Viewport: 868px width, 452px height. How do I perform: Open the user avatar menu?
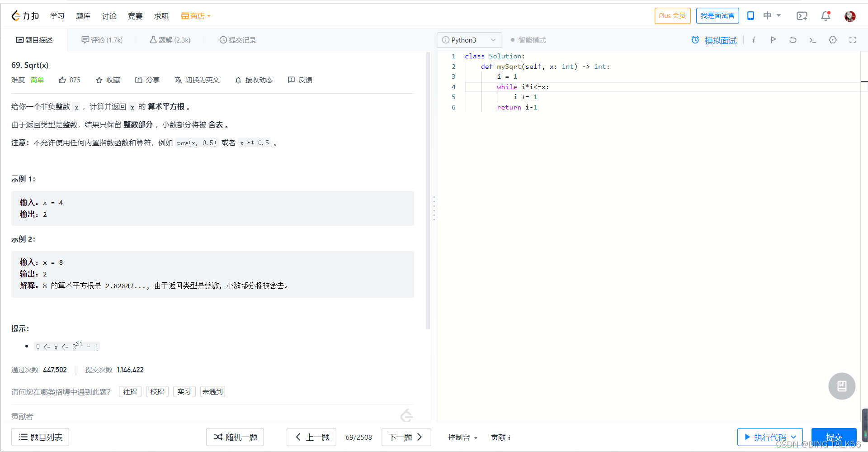pos(850,16)
